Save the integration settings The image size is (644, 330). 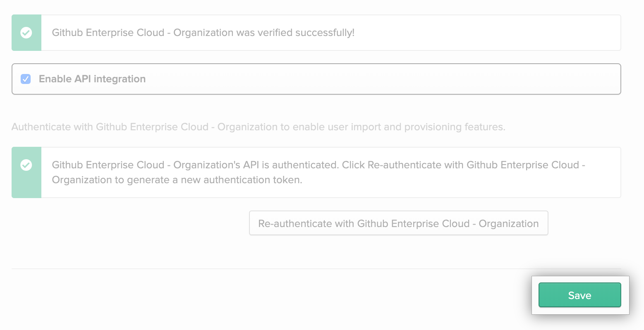(579, 295)
